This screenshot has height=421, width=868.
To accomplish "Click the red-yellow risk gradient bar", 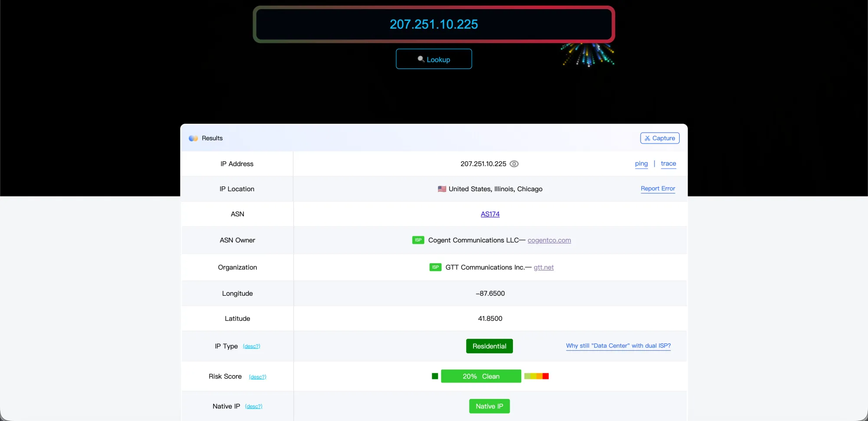I will [536, 376].
